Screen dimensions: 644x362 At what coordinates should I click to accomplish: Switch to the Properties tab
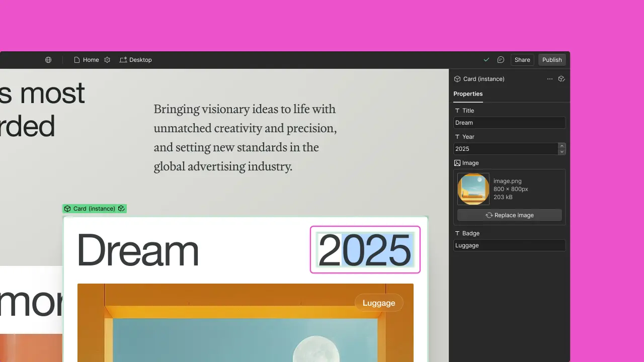468,94
